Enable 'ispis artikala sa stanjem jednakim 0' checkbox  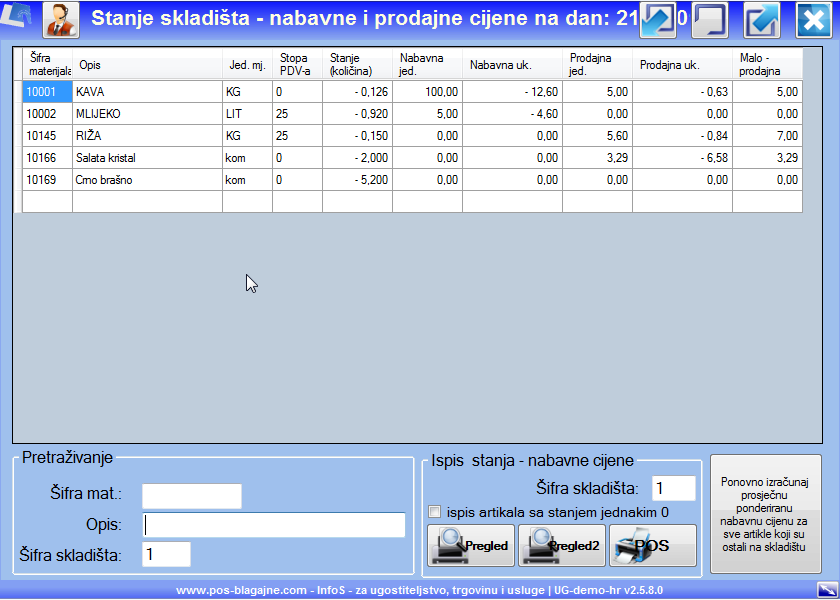tap(435, 512)
